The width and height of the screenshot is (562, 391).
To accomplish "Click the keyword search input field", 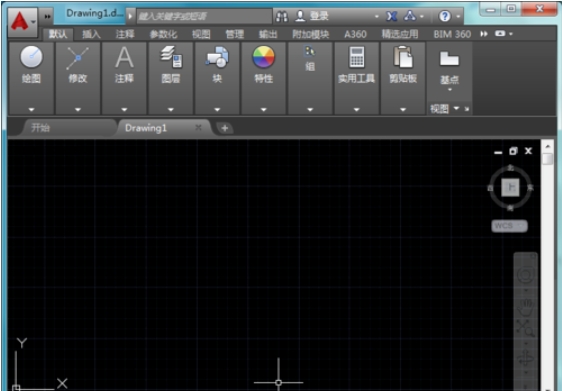I will [205, 16].
